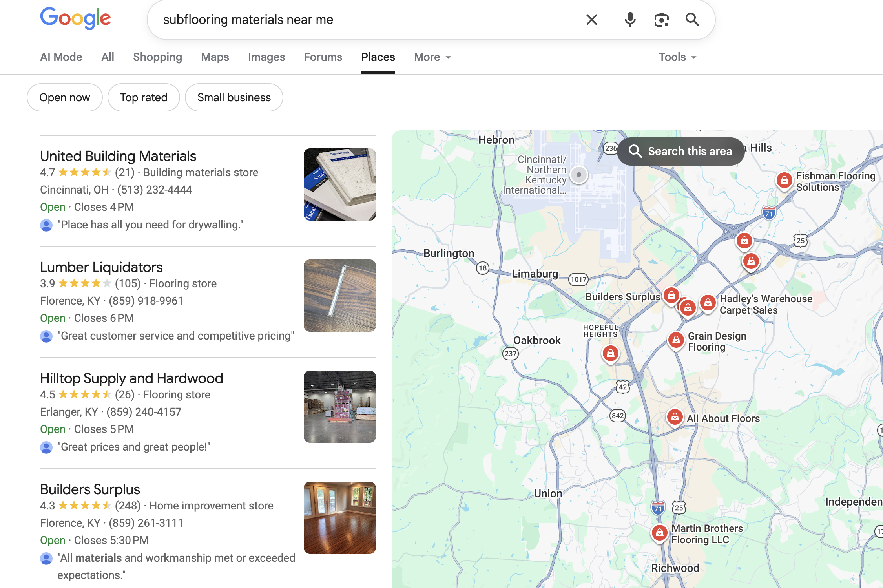This screenshot has width=883, height=588.
Task: Toggle the Open now filter
Action: [x=65, y=97]
